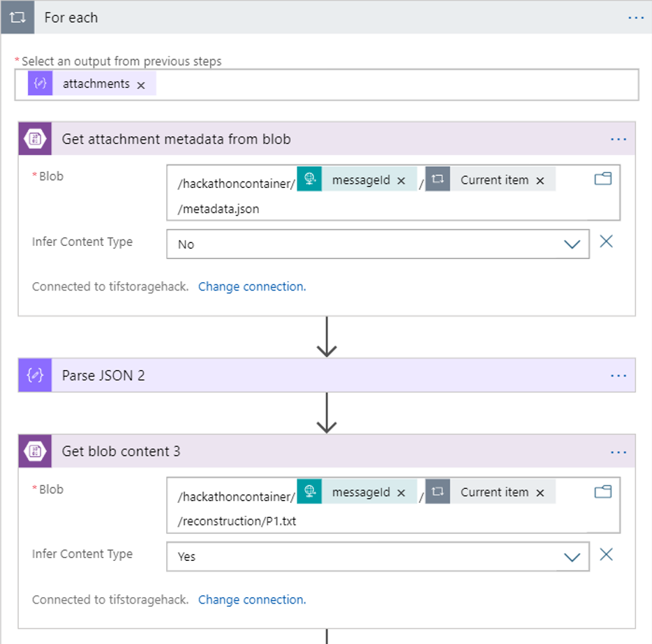The image size is (652, 644).
Task: Click Get blob content 3 storage icon
Action: [x=35, y=451]
